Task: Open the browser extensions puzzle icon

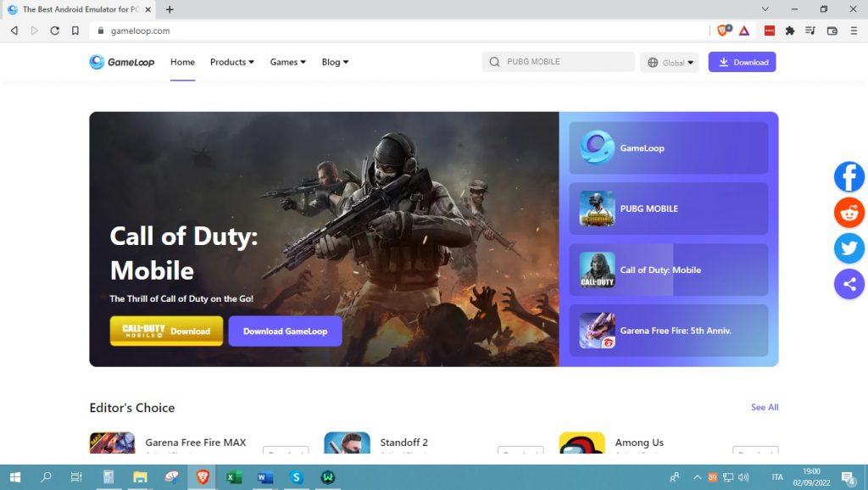Action: [790, 31]
